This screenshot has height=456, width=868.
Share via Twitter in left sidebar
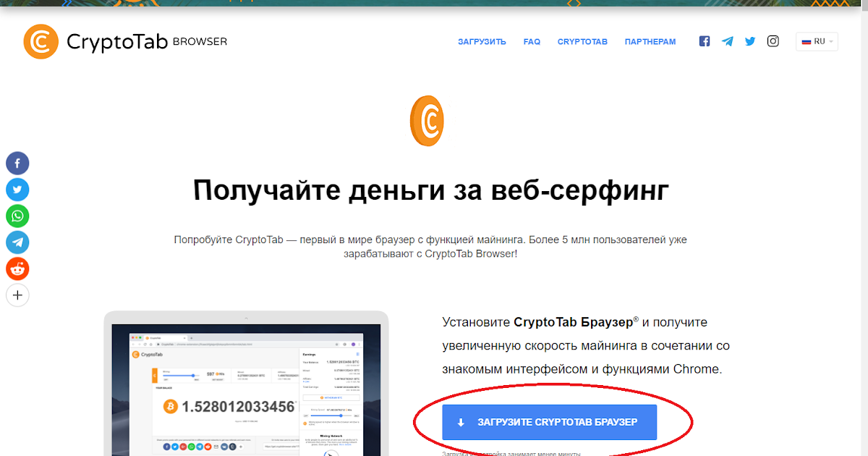click(x=17, y=190)
